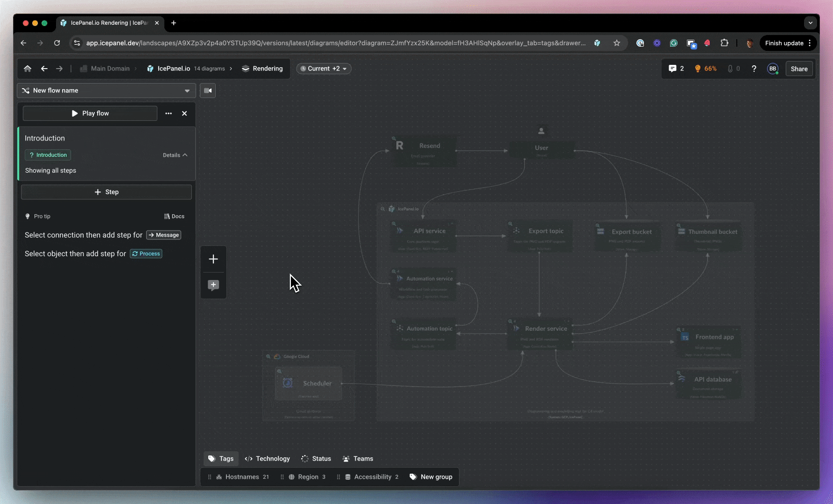Screen dimensions: 833x504
Task: Switch to the Technology tab
Action: (268, 459)
